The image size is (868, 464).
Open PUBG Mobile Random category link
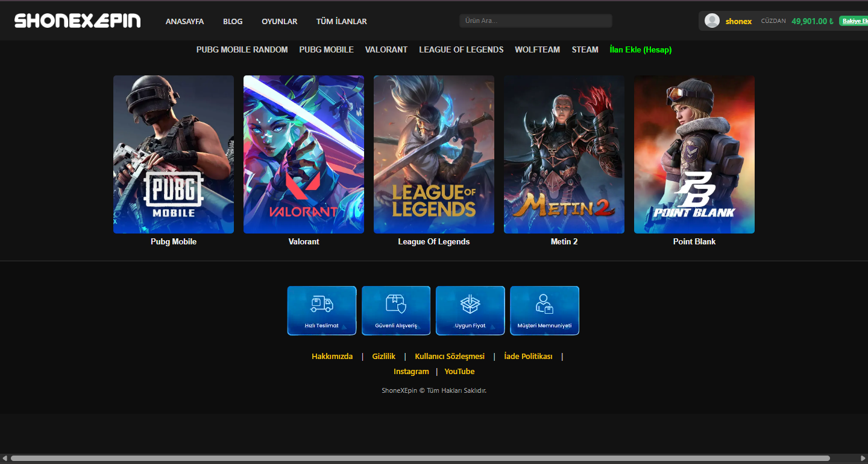[242, 49]
